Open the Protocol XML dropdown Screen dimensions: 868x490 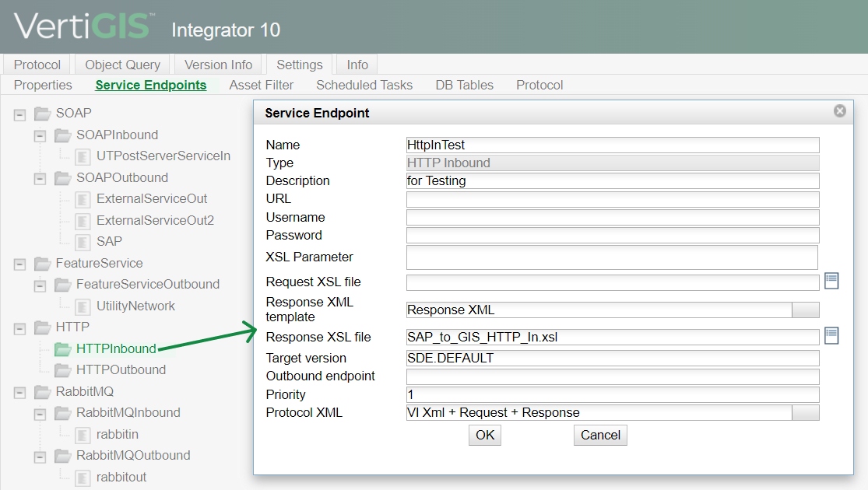click(x=806, y=412)
